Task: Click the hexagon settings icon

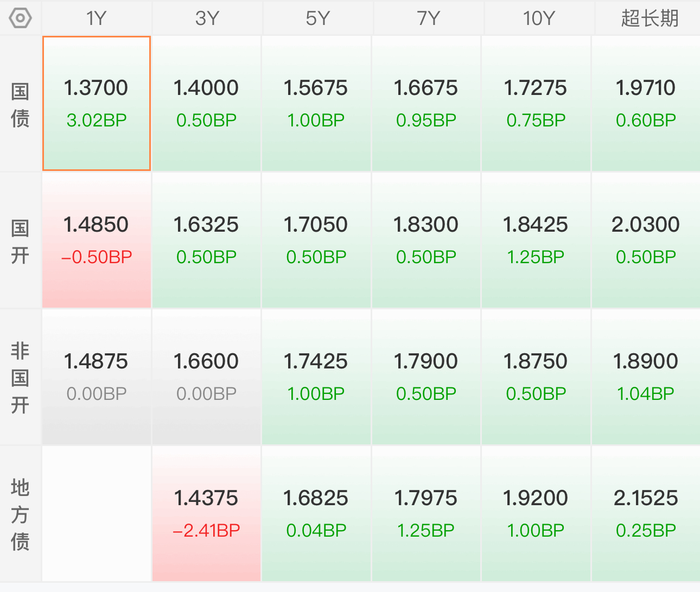Action: [21, 18]
